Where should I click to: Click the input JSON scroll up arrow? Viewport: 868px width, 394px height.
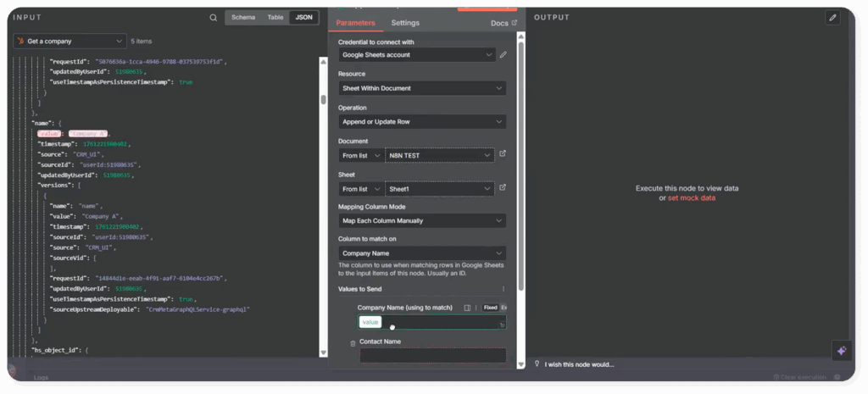click(x=323, y=60)
